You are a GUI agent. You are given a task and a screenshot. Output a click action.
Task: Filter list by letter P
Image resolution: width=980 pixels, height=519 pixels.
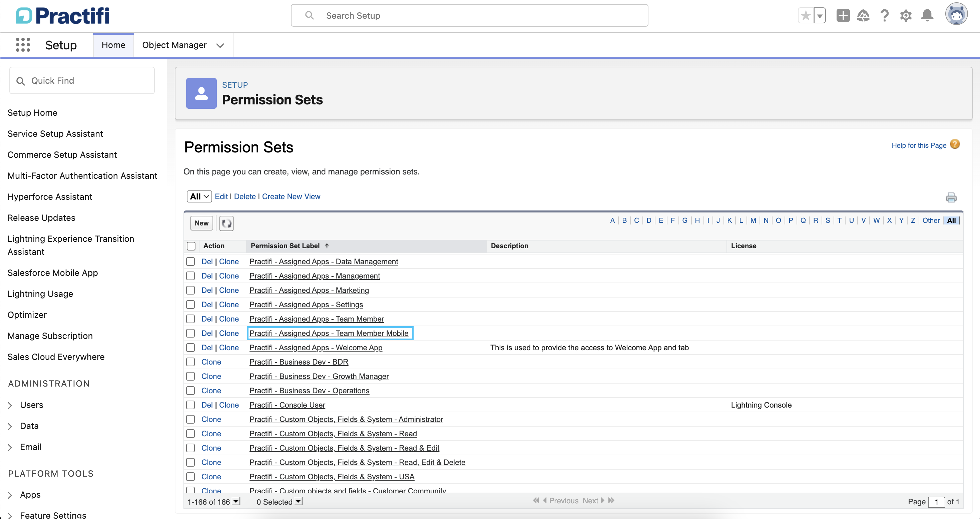point(791,220)
